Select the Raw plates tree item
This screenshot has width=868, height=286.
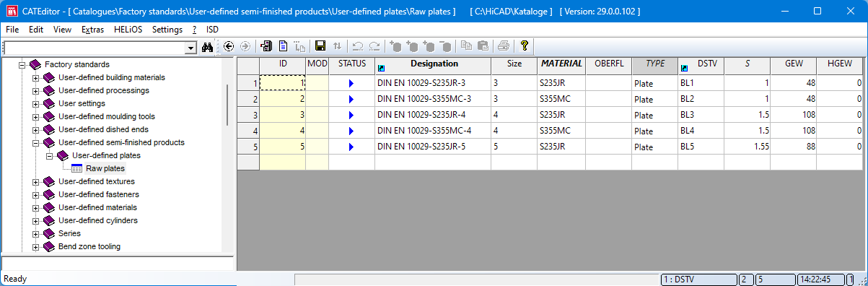pyautogui.click(x=105, y=168)
